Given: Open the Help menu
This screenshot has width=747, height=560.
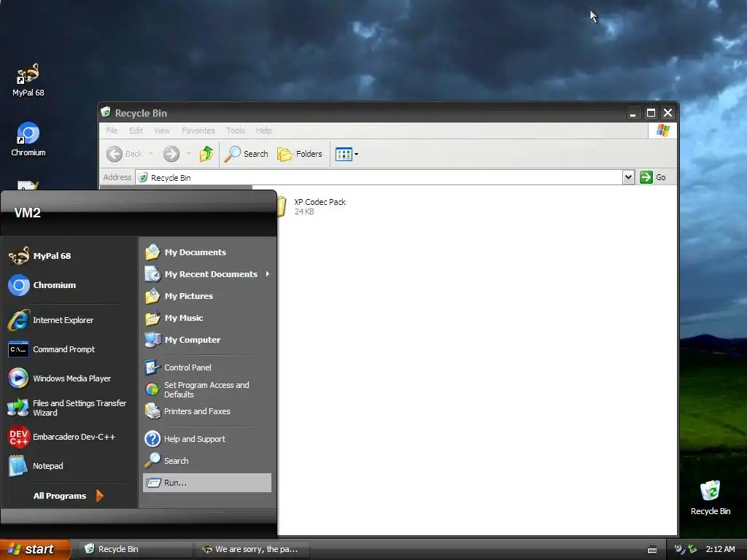Looking at the screenshot, I should click(263, 131).
